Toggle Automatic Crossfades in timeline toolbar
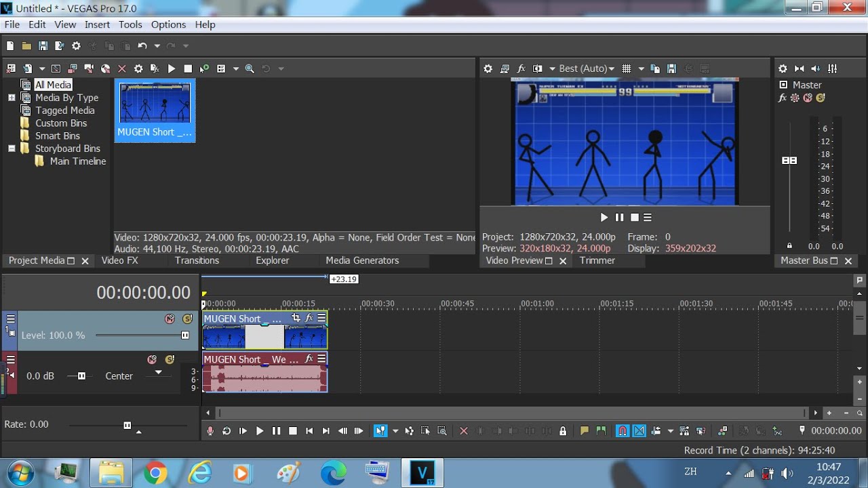 tap(639, 430)
